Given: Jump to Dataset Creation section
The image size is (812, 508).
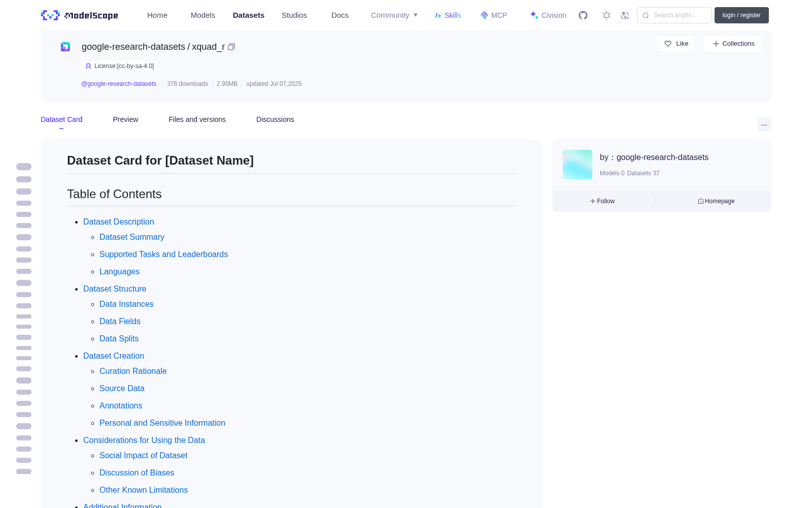Looking at the screenshot, I should coord(114,356).
